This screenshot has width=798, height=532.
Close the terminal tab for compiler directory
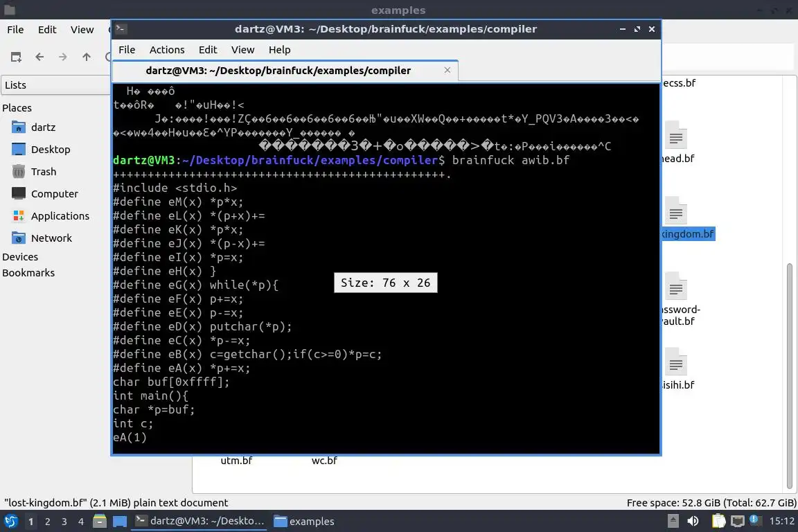[447, 70]
